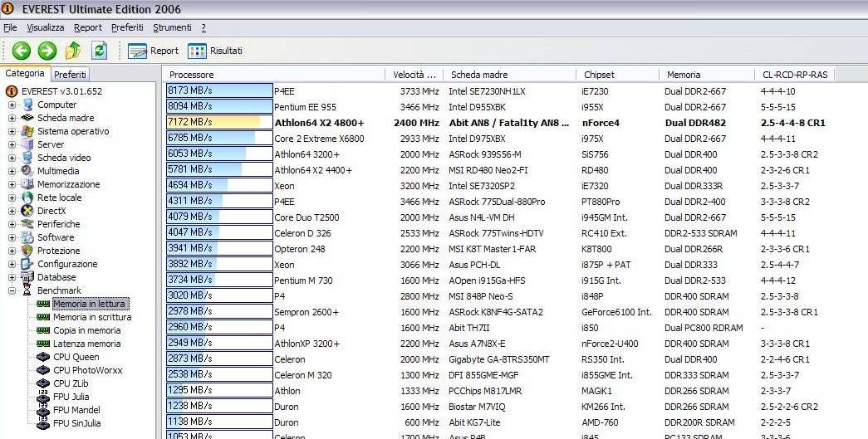Viewport: 868px width, 439px height.
Task: Click the Up level arrow icon
Action: click(73, 51)
